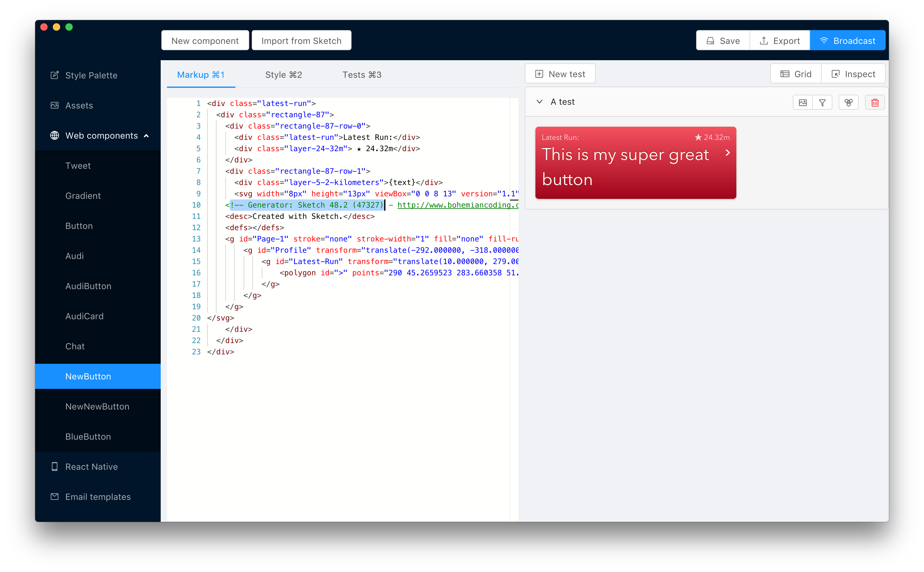Toggle the Grid view

click(796, 74)
